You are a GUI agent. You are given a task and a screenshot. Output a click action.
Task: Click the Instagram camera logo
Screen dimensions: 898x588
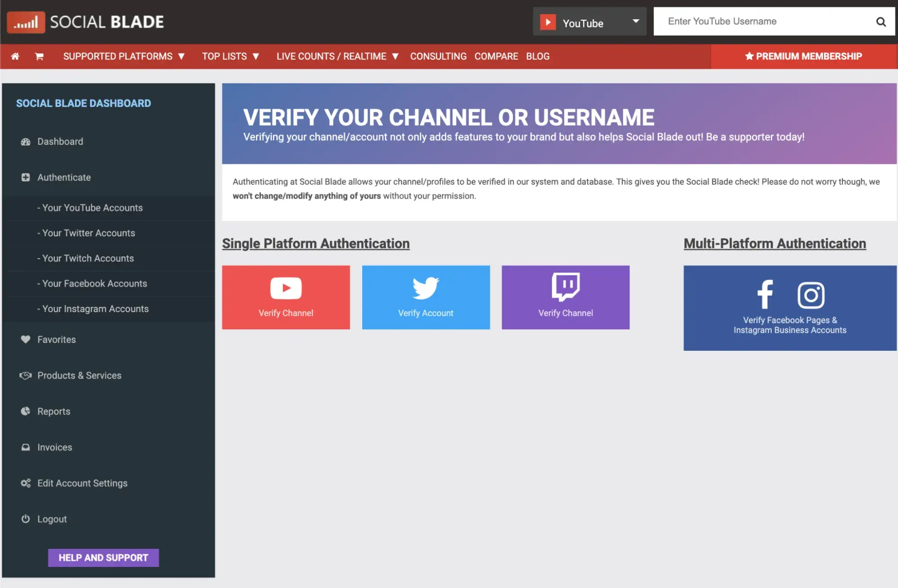tap(811, 295)
